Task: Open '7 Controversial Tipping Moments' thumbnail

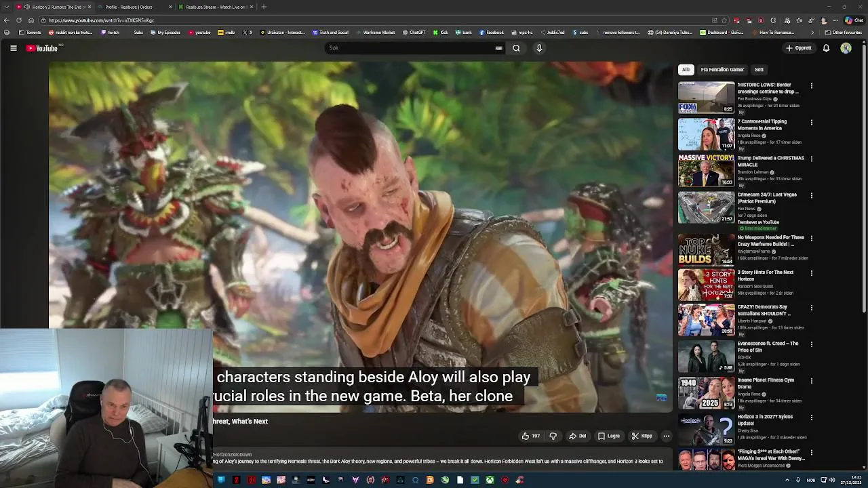Action: click(706, 134)
